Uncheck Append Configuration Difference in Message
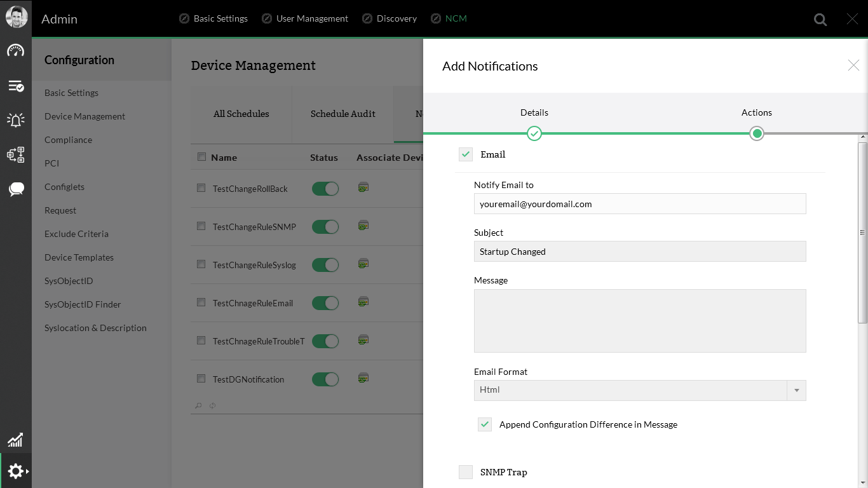 point(485,424)
